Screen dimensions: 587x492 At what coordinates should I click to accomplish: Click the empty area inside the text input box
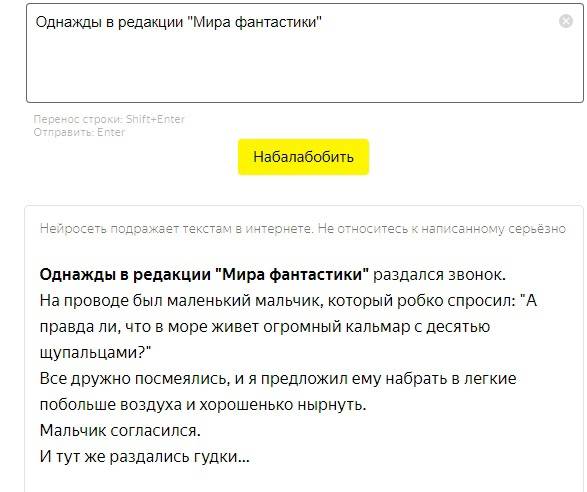click(x=304, y=67)
